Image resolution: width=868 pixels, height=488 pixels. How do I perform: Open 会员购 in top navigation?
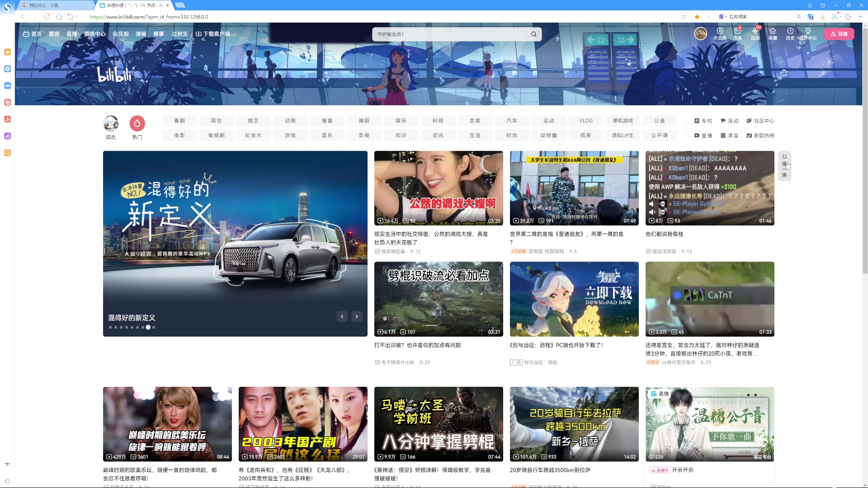pyautogui.click(x=121, y=34)
